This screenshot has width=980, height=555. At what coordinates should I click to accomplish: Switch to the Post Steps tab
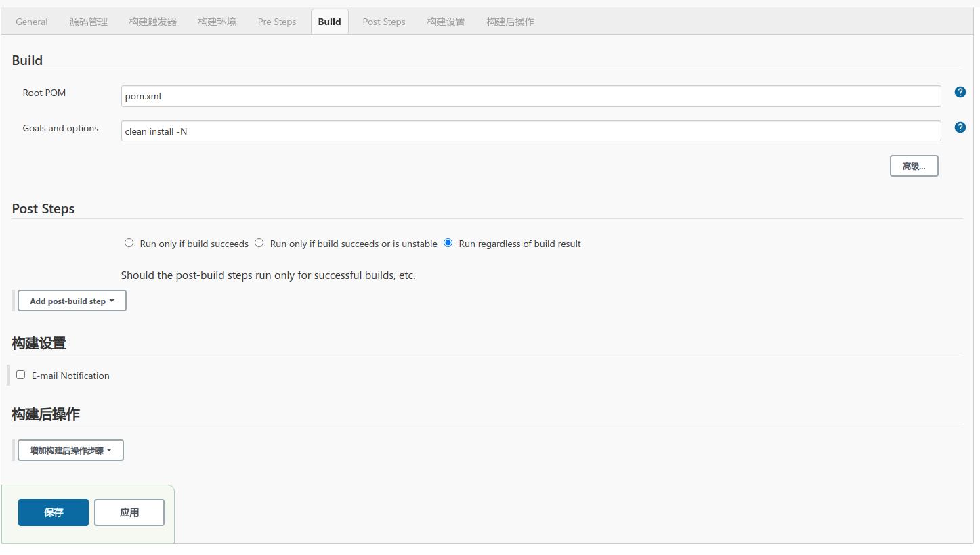384,22
